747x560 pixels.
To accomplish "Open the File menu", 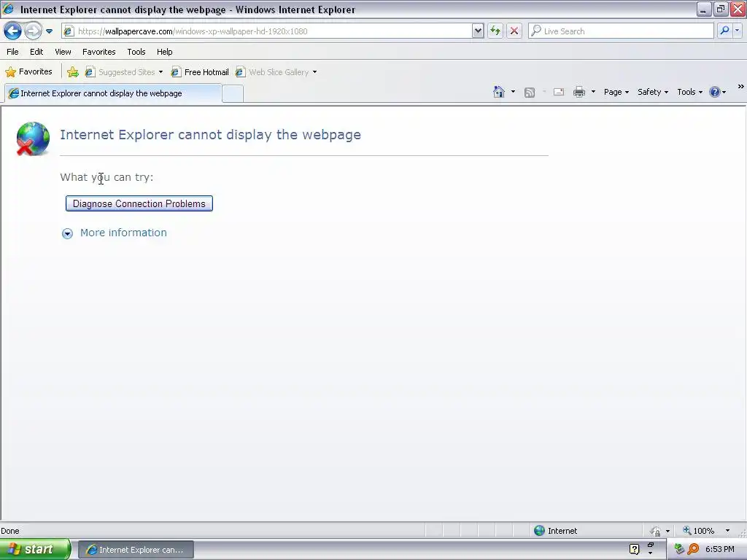I will pos(13,52).
